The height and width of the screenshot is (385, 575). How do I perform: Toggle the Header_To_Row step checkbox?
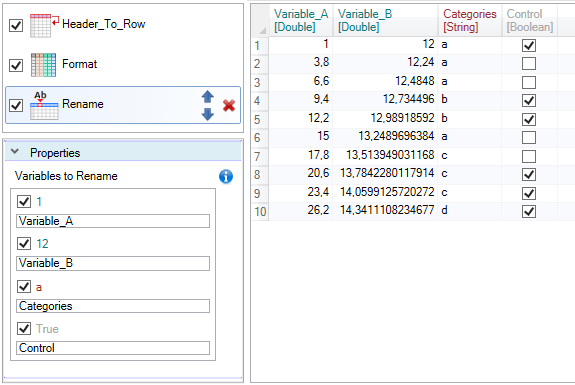[x=16, y=26]
